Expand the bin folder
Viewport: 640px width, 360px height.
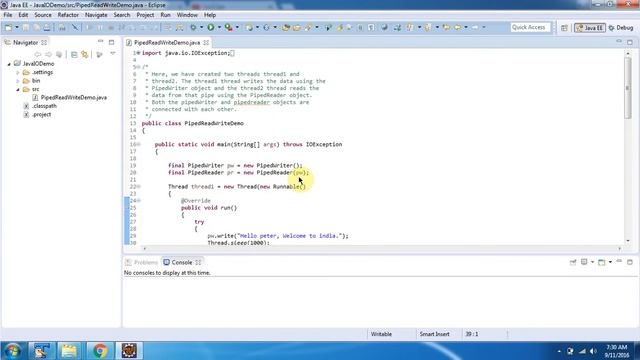coord(18,81)
